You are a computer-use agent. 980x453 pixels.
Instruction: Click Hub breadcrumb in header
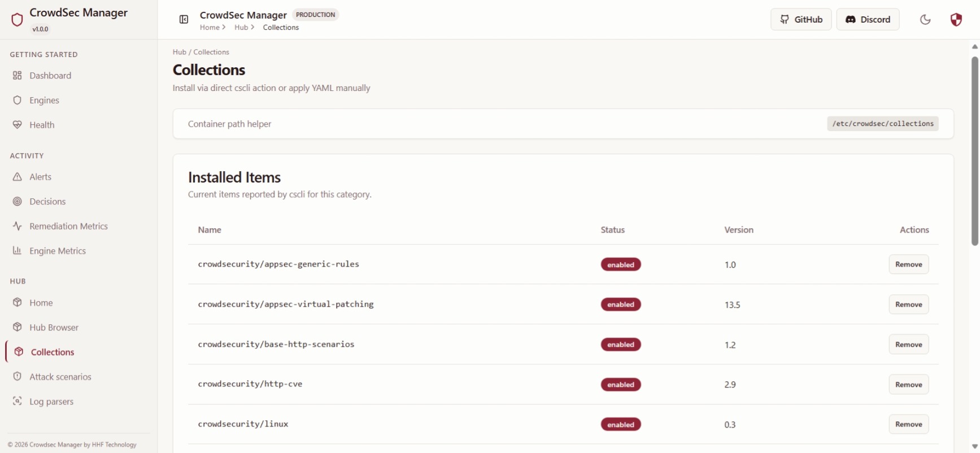pyautogui.click(x=241, y=27)
